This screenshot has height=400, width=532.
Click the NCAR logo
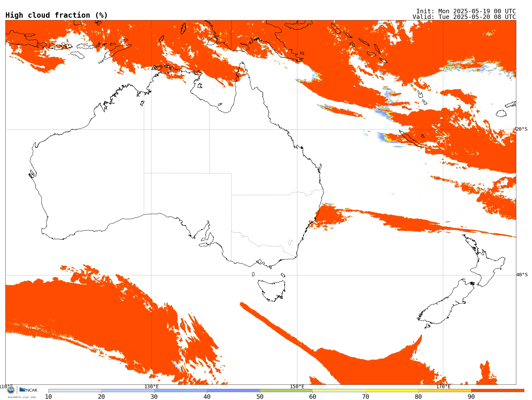[28, 390]
